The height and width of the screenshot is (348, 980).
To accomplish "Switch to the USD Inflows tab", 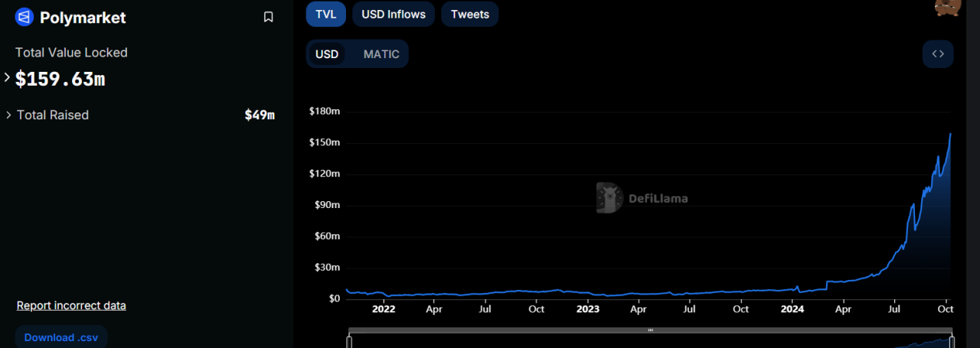I will (x=394, y=15).
